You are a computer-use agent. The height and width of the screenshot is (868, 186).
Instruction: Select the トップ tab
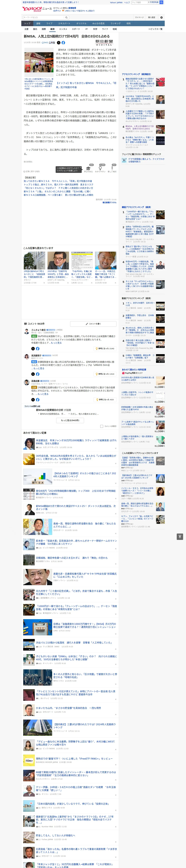tap(27, 23)
